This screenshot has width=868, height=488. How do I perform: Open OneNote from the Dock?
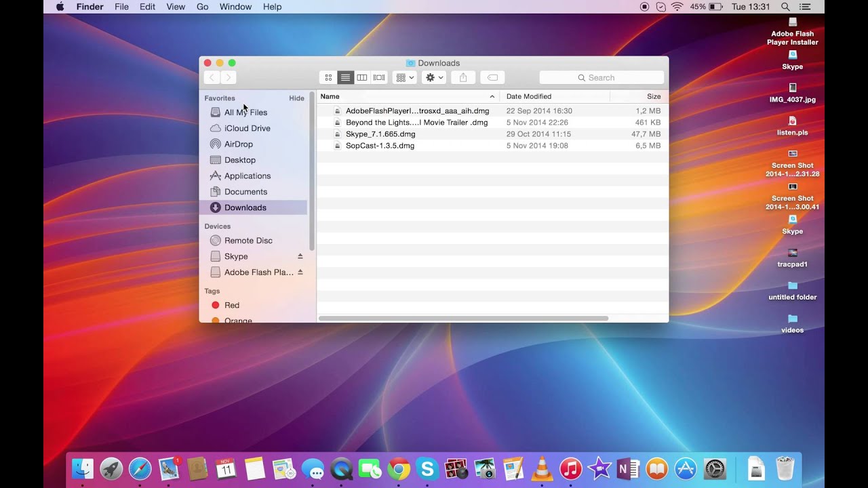tap(628, 468)
